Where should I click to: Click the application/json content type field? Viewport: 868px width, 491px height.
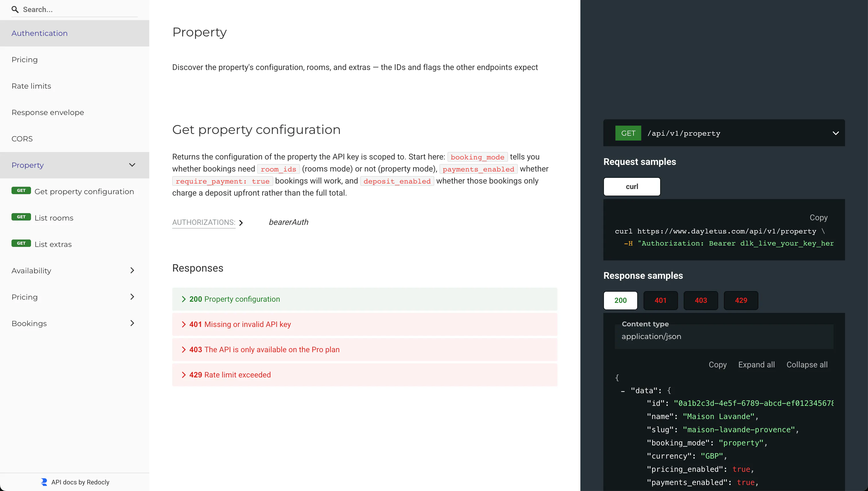[724, 336]
